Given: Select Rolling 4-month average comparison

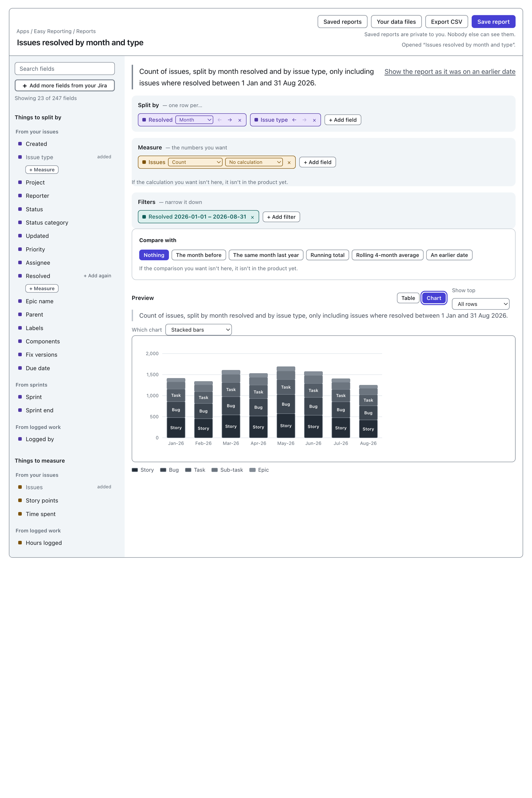Looking at the screenshot, I should tap(387, 255).
